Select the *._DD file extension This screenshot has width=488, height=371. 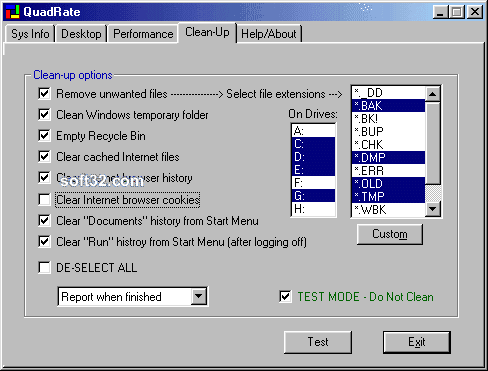coord(389,93)
